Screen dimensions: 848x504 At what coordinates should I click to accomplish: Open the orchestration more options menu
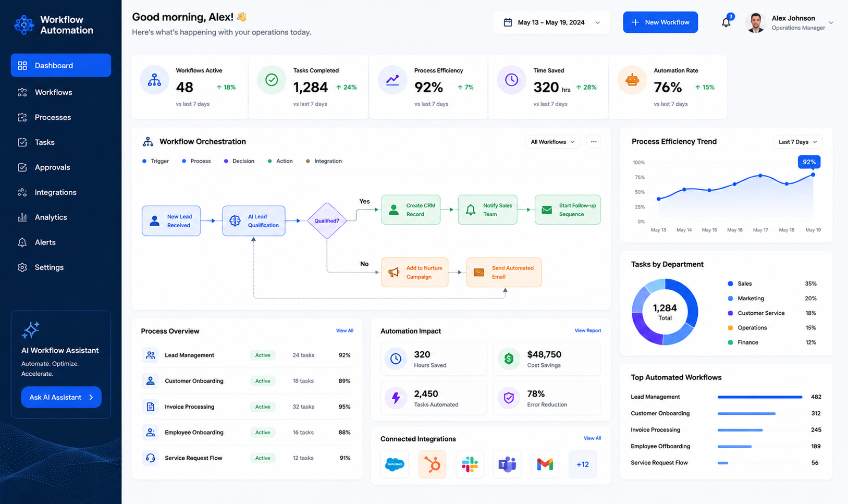click(x=594, y=142)
